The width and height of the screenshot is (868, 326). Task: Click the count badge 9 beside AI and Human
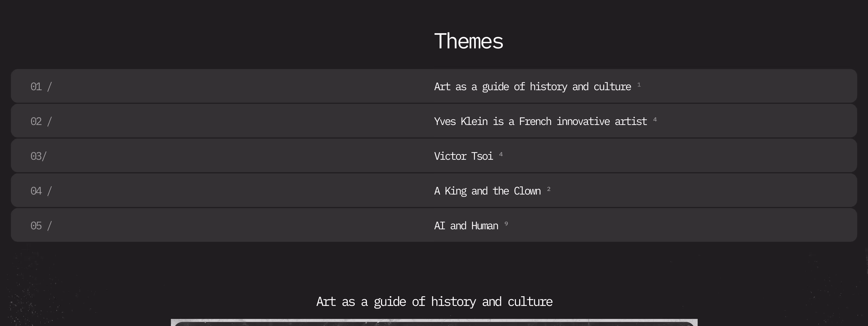click(506, 224)
